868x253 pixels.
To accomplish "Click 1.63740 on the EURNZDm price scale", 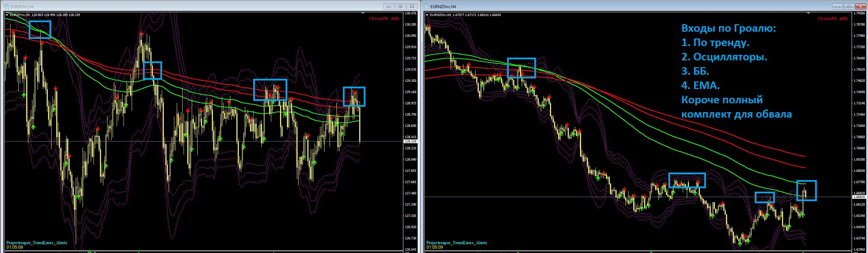I will (x=859, y=238).
